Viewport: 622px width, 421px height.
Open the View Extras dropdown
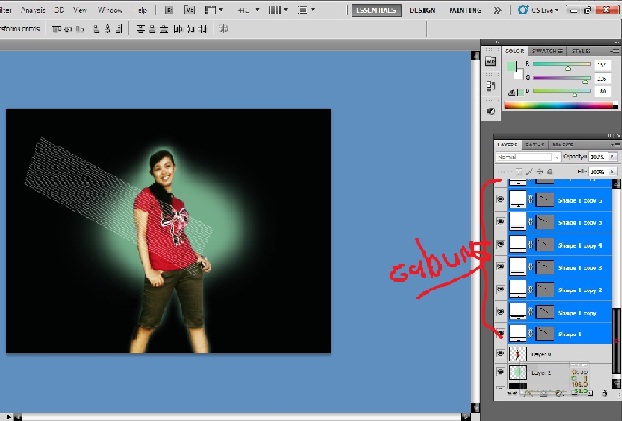tap(214, 10)
